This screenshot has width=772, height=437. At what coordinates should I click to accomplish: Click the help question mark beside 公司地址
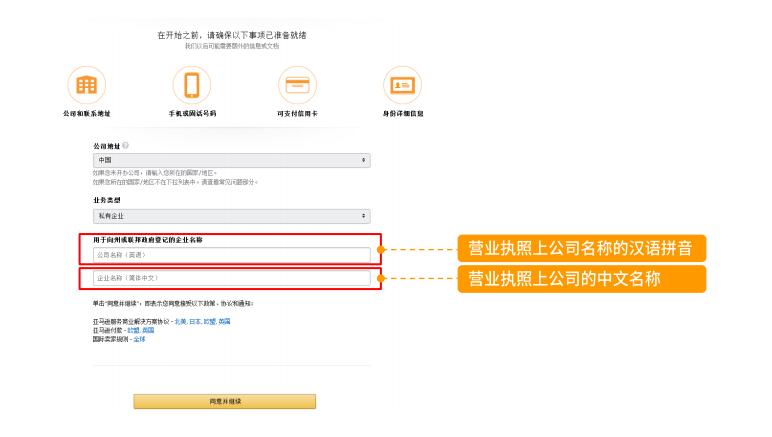click(x=126, y=146)
